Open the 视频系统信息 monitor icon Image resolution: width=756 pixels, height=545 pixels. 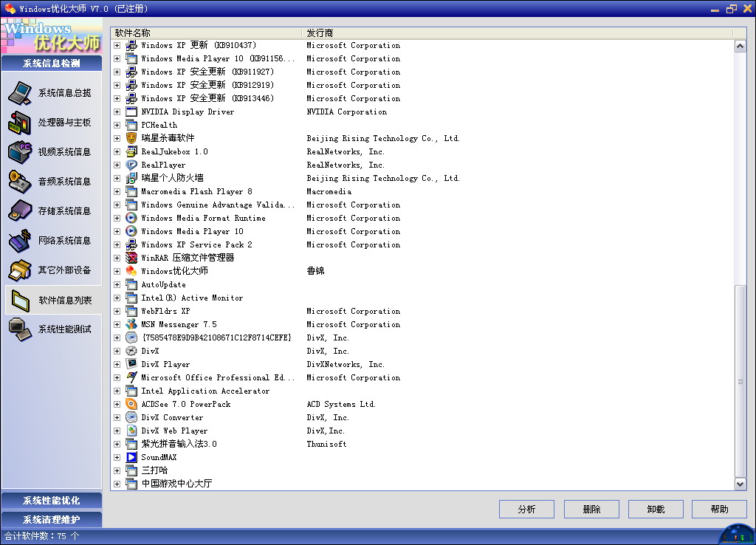tap(20, 152)
